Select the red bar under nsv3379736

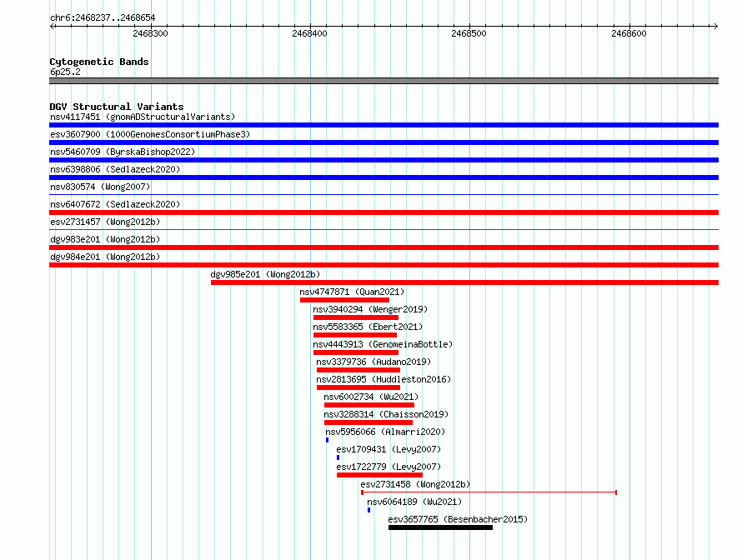coord(358,370)
